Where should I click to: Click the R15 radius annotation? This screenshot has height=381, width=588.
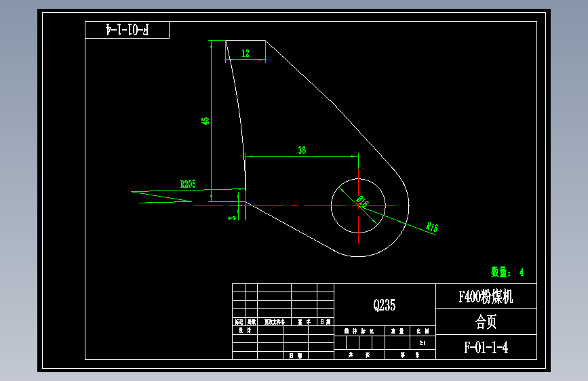[x=431, y=226]
